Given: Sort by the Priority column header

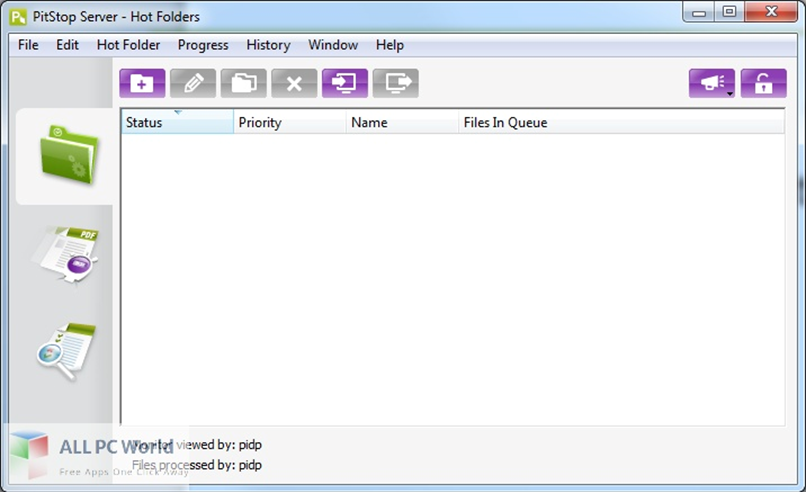Looking at the screenshot, I should click(x=289, y=123).
